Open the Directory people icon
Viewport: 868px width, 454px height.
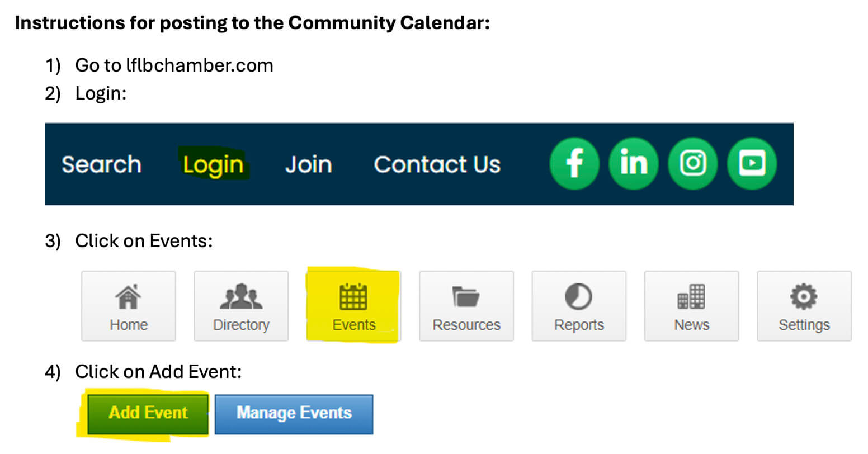241,297
